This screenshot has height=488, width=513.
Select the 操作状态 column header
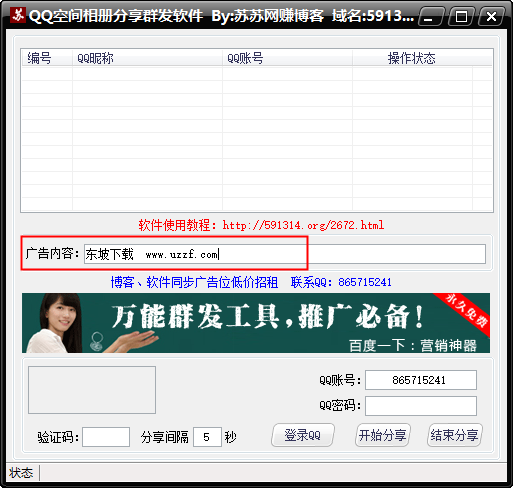point(412,58)
